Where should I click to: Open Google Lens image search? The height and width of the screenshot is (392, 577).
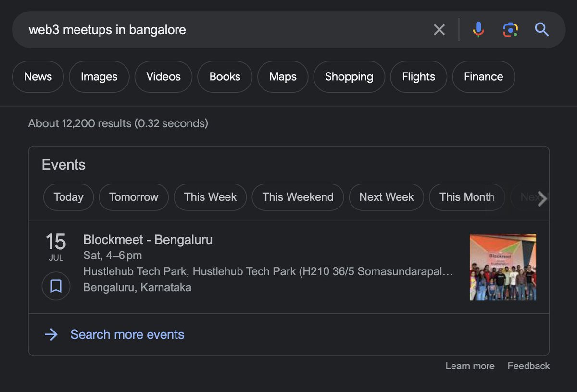(510, 29)
